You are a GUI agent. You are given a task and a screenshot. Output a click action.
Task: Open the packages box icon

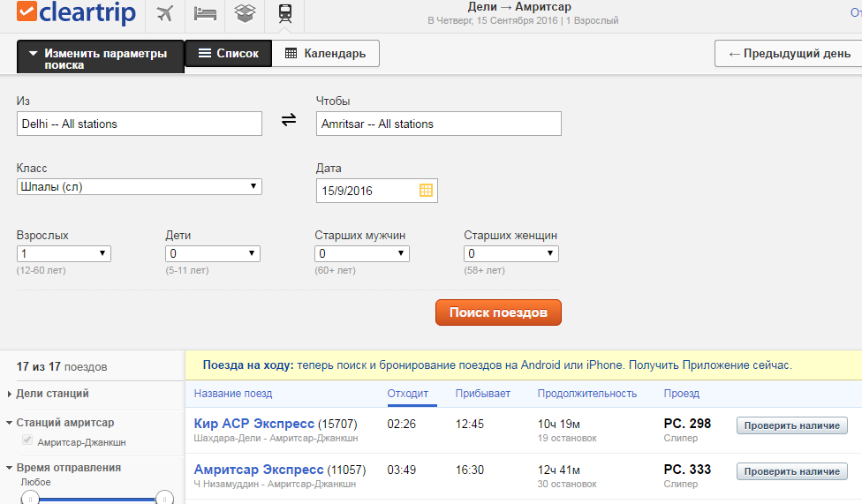(246, 13)
